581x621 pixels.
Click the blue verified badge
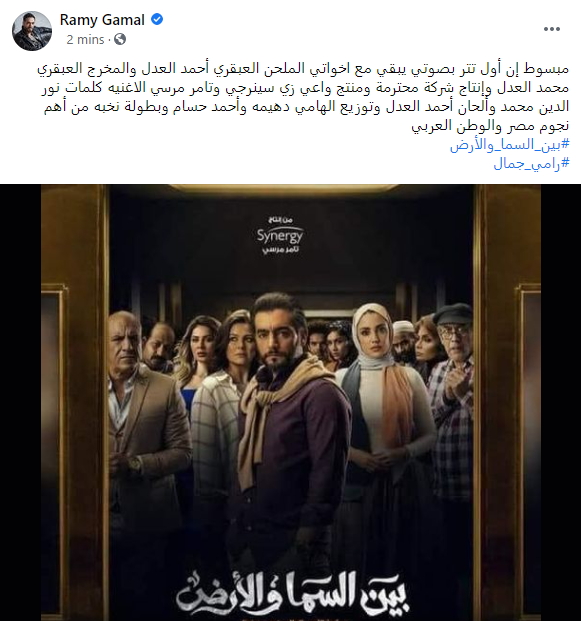[157, 19]
